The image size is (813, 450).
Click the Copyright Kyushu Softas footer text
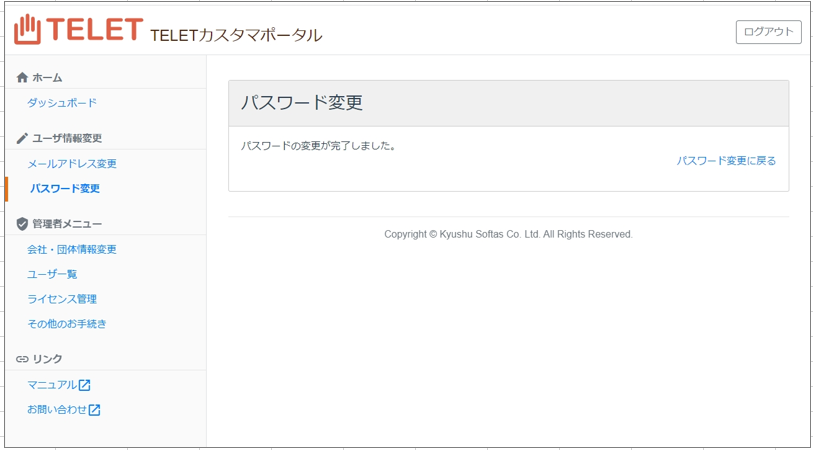pyautogui.click(x=508, y=234)
